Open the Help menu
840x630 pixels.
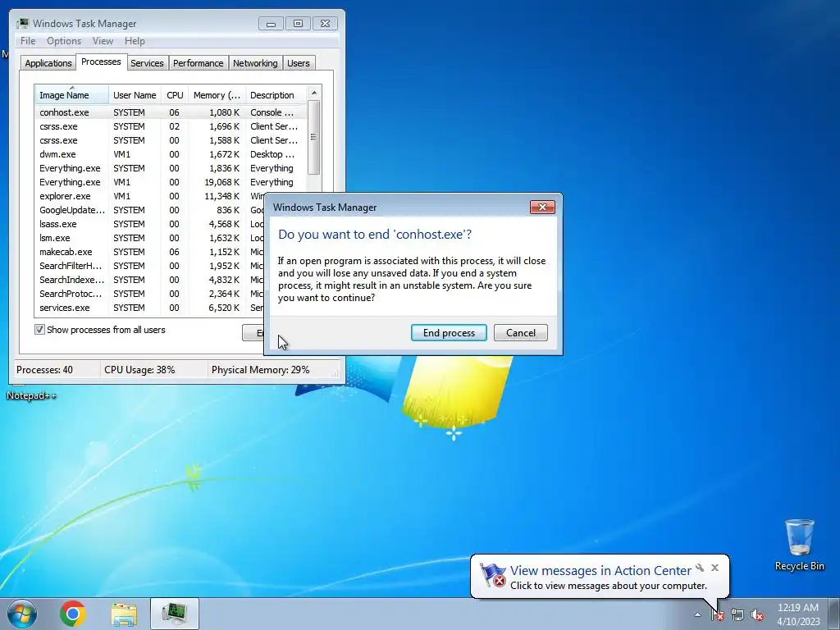pos(135,41)
